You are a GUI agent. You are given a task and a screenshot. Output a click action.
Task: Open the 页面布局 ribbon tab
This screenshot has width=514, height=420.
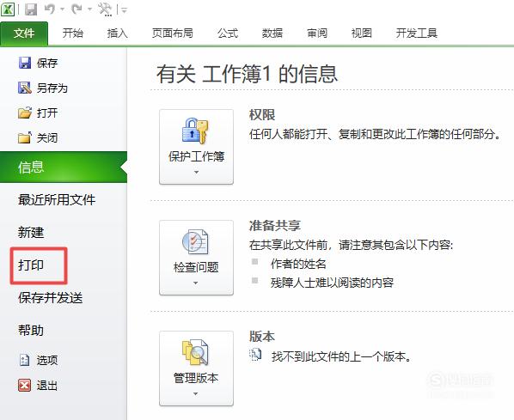click(173, 33)
